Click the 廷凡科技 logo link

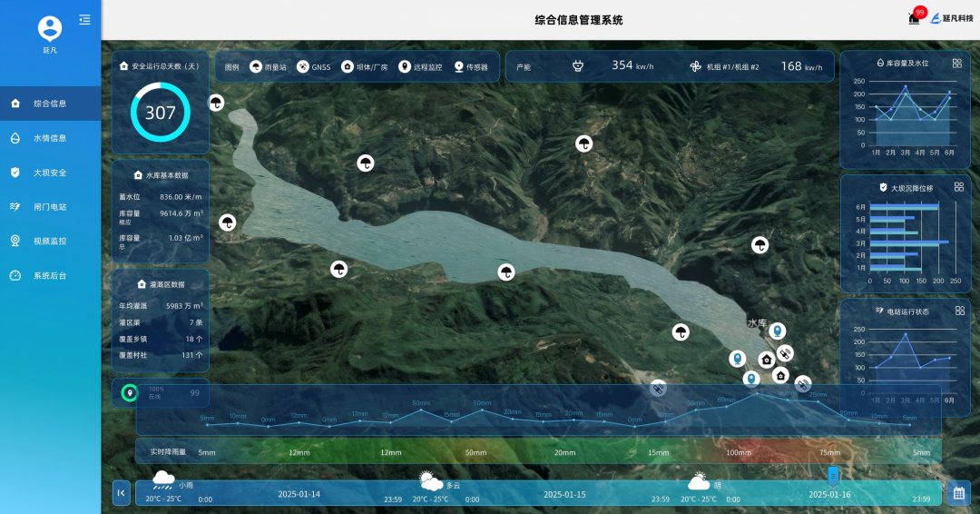pyautogui.click(x=951, y=18)
